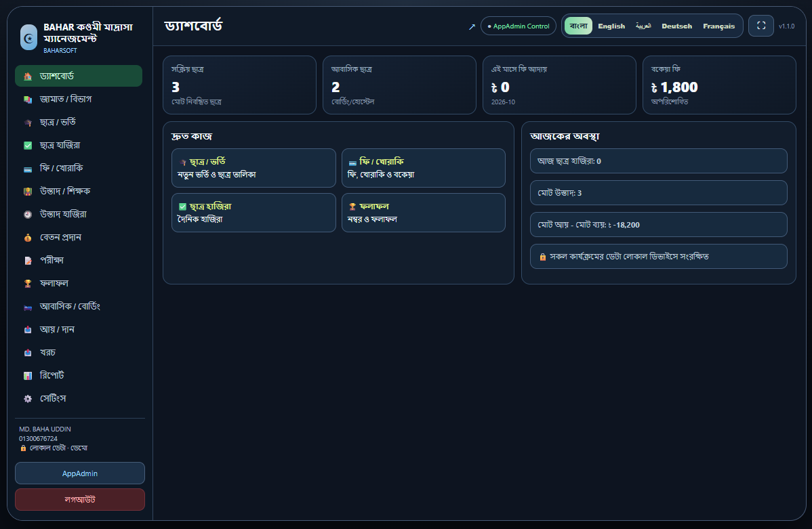Viewport: 812px width, 529px height.
Task: Click graduation cap icon in ছাত্র / ভর্তি quick card
Action: tap(183, 162)
